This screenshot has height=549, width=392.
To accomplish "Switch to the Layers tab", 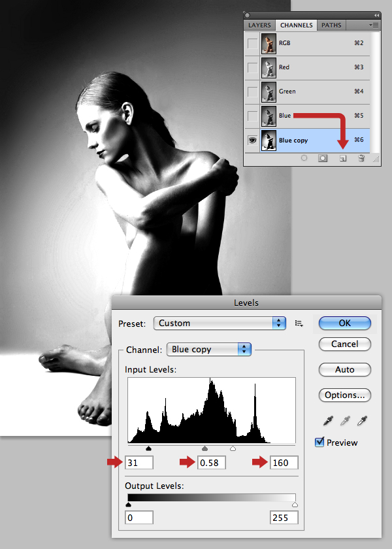I will point(259,25).
